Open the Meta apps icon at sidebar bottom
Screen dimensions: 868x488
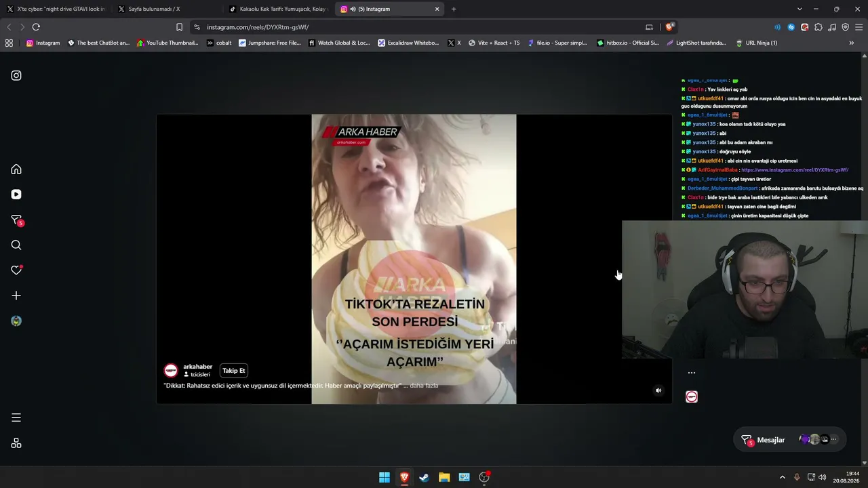click(16, 443)
